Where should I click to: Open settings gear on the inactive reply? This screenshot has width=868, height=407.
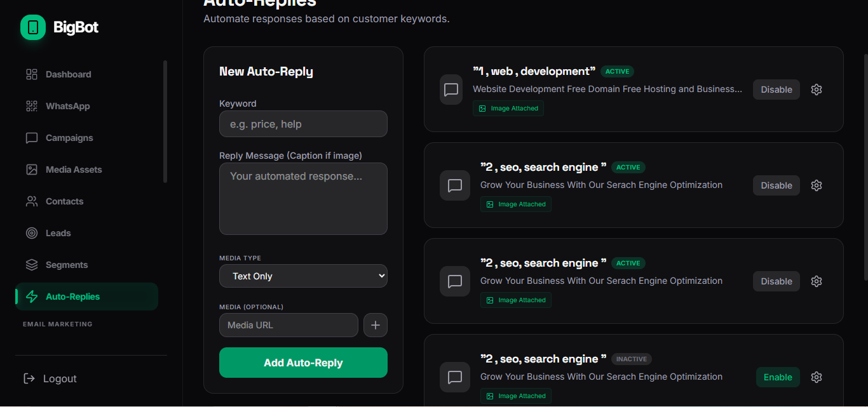coord(817,377)
